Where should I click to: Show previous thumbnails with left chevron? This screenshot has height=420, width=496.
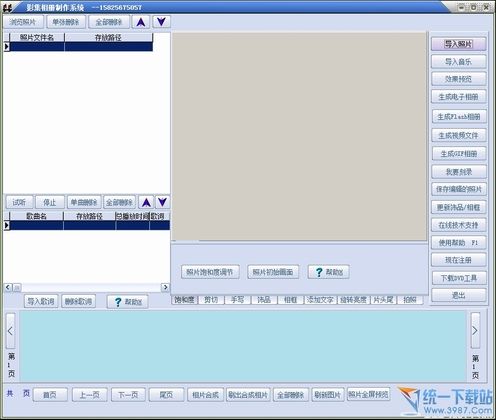[10, 331]
